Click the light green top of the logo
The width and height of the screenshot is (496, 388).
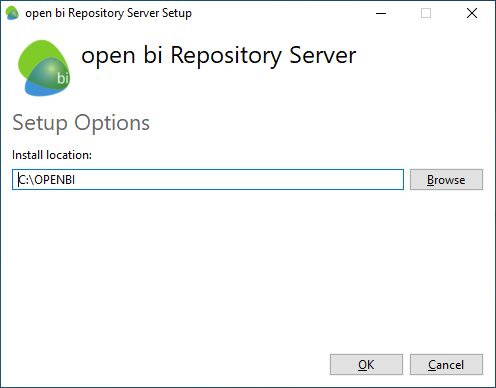tap(37, 53)
